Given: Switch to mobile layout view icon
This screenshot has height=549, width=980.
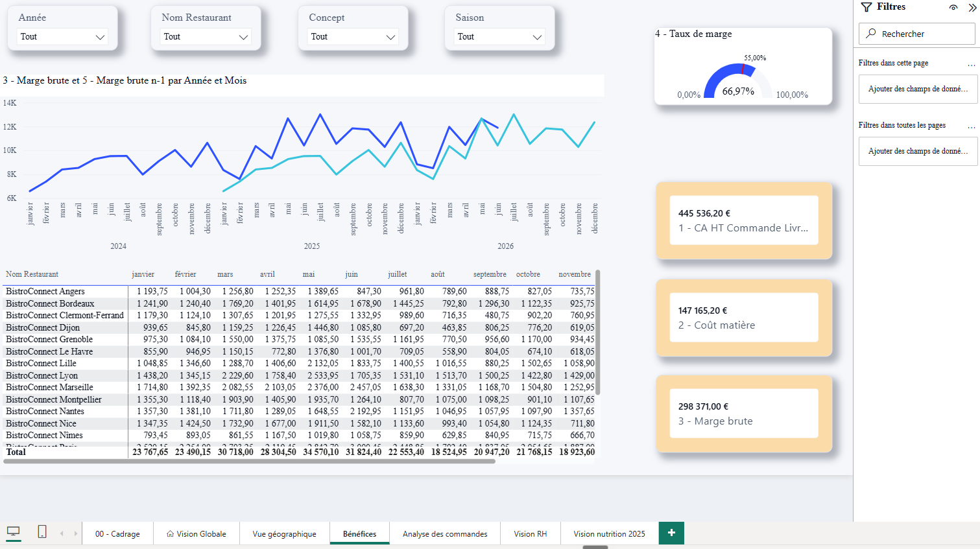Looking at the screenshot, I should point(42,532).
